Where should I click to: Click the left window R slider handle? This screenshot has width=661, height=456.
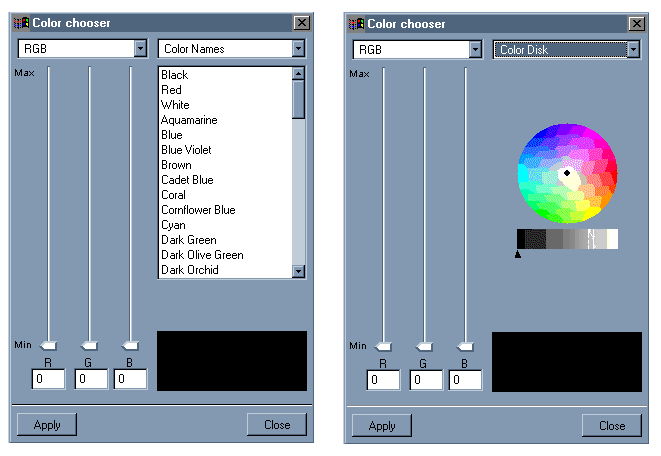pyautogui.click(x=48, y=346)
